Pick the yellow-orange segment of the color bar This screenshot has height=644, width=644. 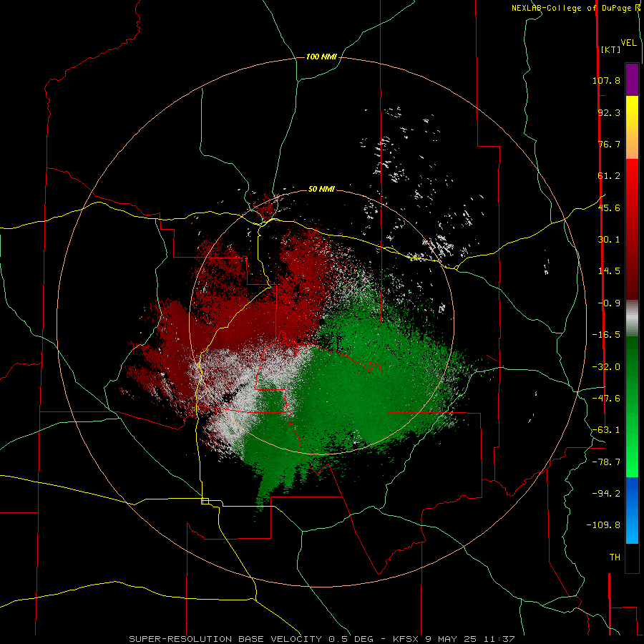632,127
